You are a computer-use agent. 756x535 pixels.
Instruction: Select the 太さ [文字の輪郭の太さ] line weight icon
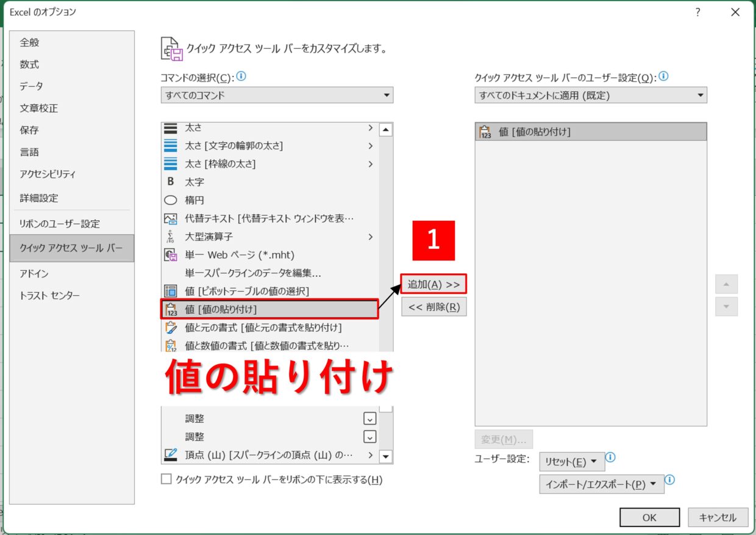(x=171, y=146)
